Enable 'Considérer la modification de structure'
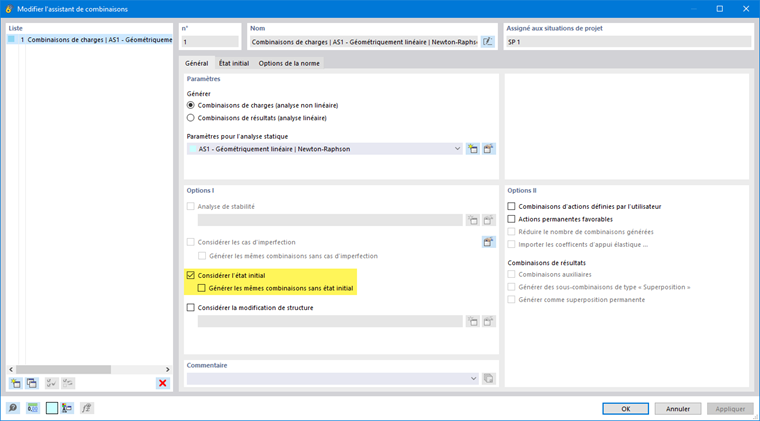This screenshot has width=760, height=421. click(x=190, y=308)
